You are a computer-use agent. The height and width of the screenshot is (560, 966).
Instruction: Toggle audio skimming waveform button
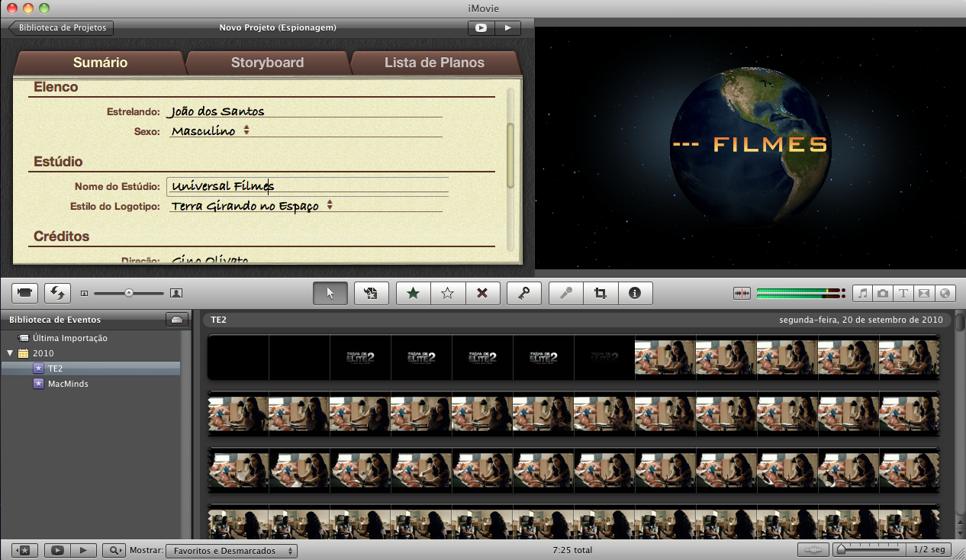click(742, 293)
